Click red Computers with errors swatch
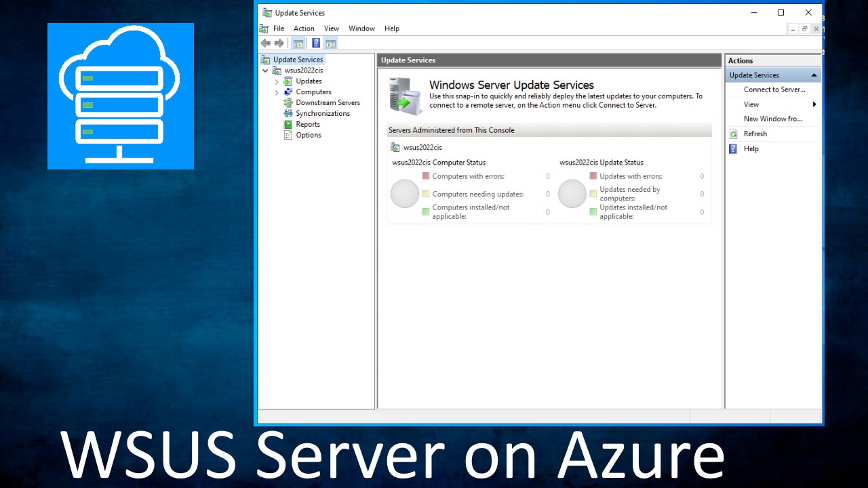 point(426,176)
